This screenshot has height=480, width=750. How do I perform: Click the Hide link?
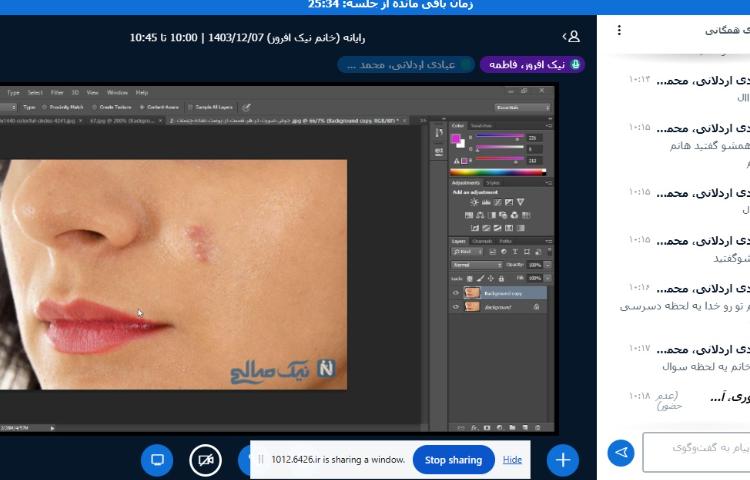click(x=512, y=460)
